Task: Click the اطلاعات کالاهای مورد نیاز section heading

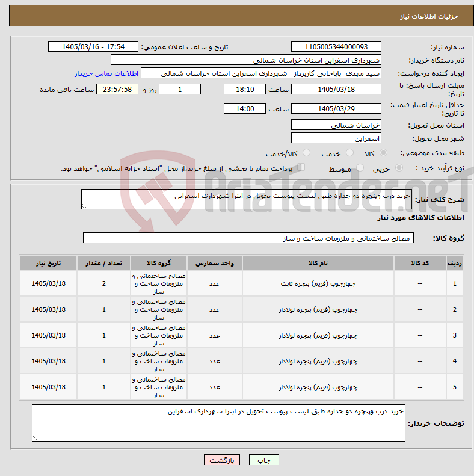Action: click(x=420, y=218)
